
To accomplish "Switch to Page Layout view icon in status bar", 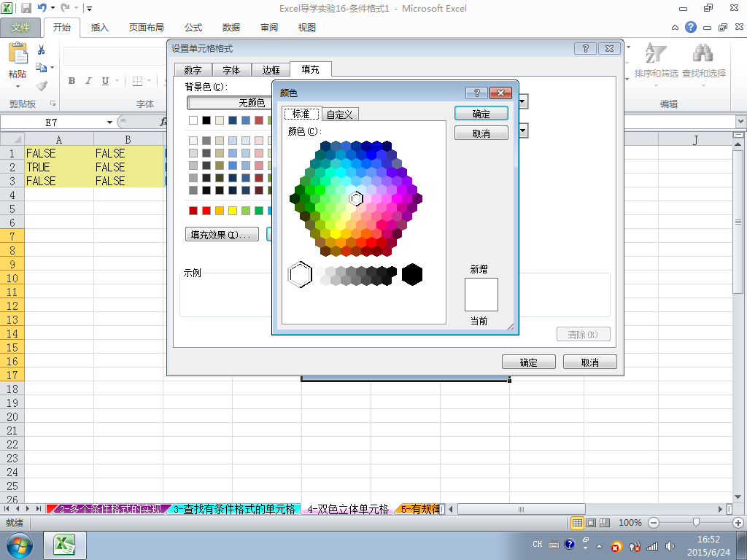I will pos(591,523).
